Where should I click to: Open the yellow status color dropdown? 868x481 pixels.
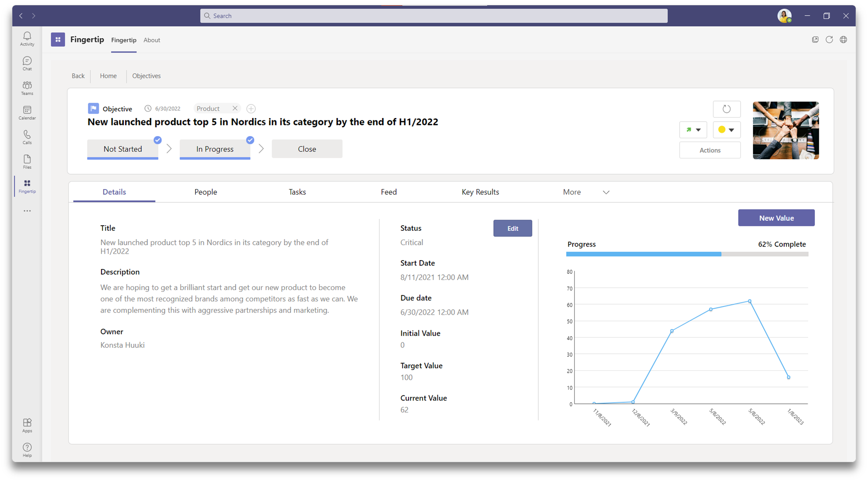(727, 129)
